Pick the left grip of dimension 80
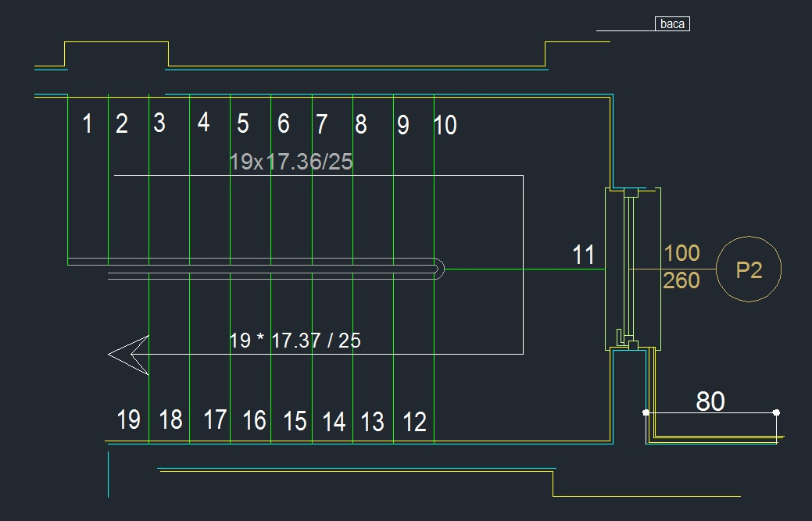Viewport: 812px width, 521px height. (646, 412)
